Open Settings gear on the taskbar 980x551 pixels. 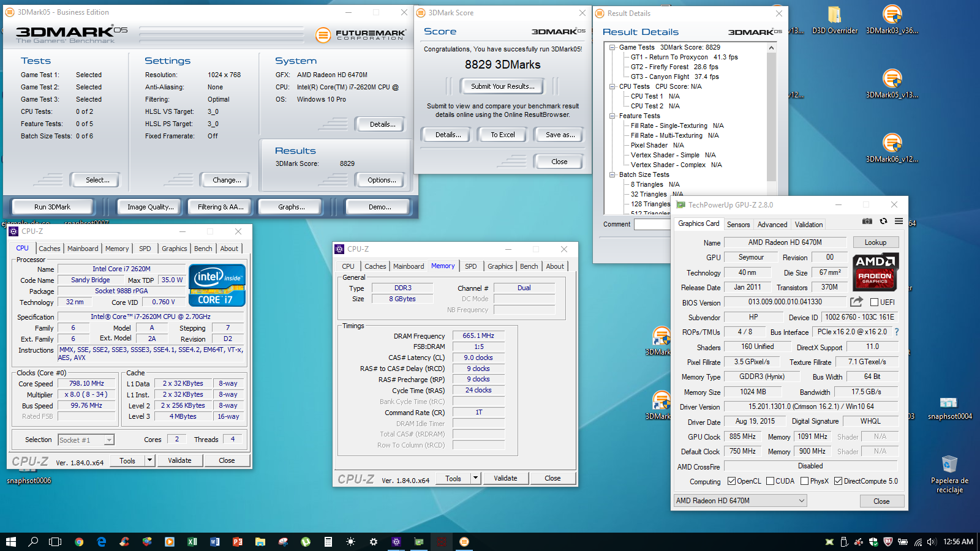click(x=373, y=542)
